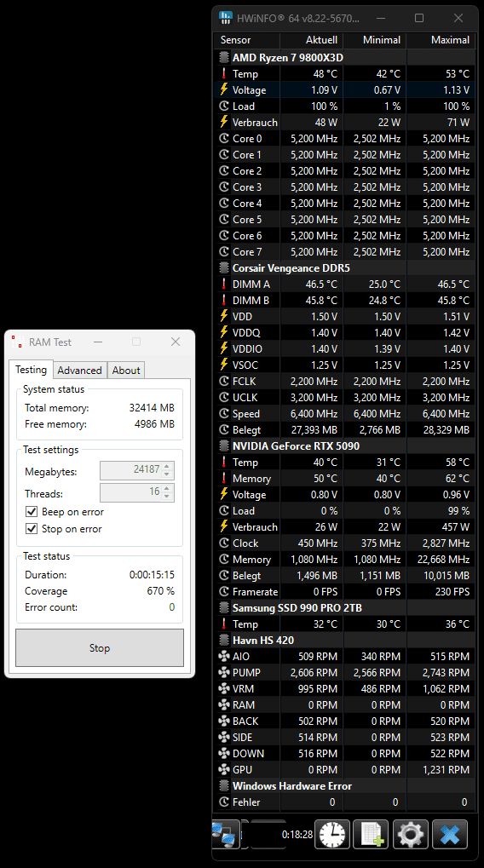Click the Free memory value 4986 MB
The image size is (484, 868).
[154, 424]
